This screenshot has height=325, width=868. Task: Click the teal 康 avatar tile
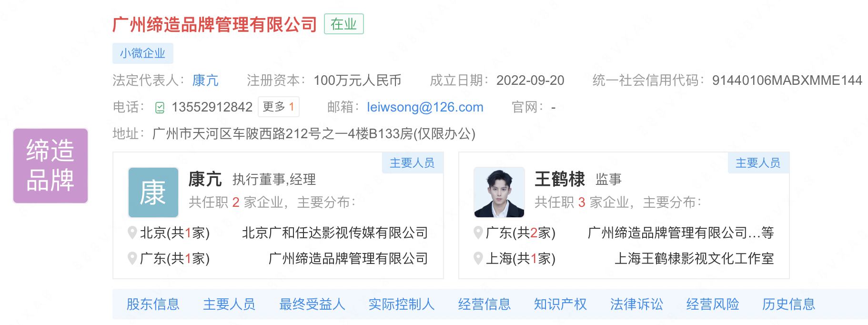(153, 193)
